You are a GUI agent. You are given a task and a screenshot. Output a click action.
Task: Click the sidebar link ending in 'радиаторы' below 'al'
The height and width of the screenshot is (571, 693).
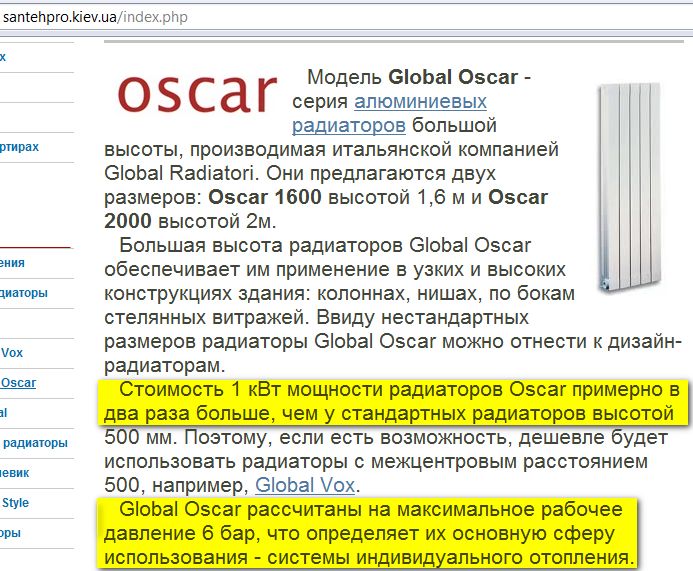(x=35, y=443)
